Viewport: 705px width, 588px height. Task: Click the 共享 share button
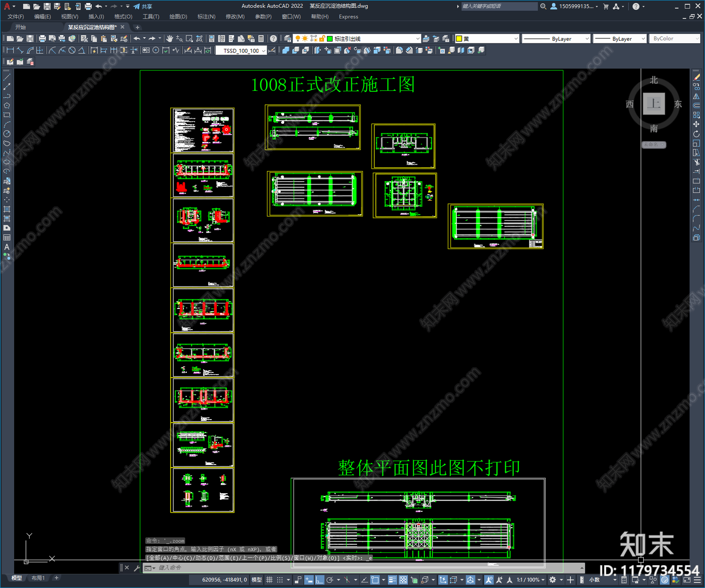[x=143, y=6]
